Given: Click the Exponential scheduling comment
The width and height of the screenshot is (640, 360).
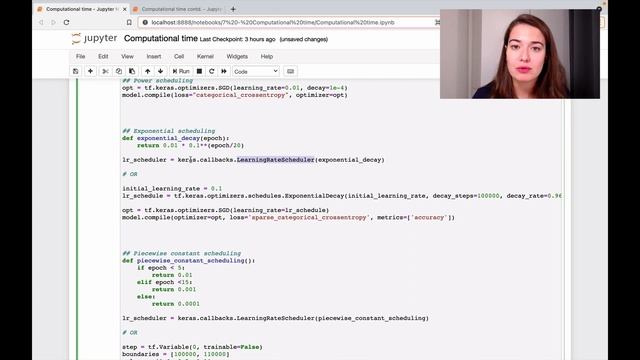Looking at the screenshot, I should pos(169,131).
